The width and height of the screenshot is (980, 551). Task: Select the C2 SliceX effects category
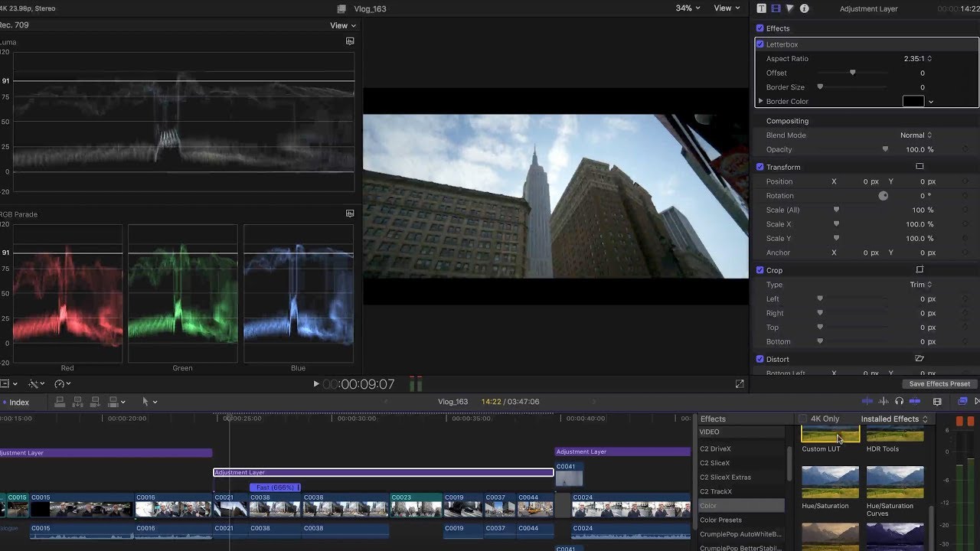[x=741, y=463]
